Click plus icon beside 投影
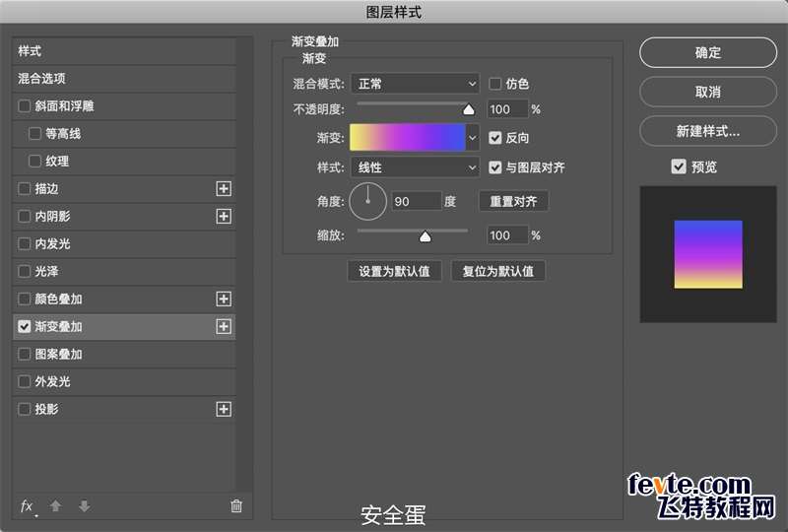 coord(224,409)
